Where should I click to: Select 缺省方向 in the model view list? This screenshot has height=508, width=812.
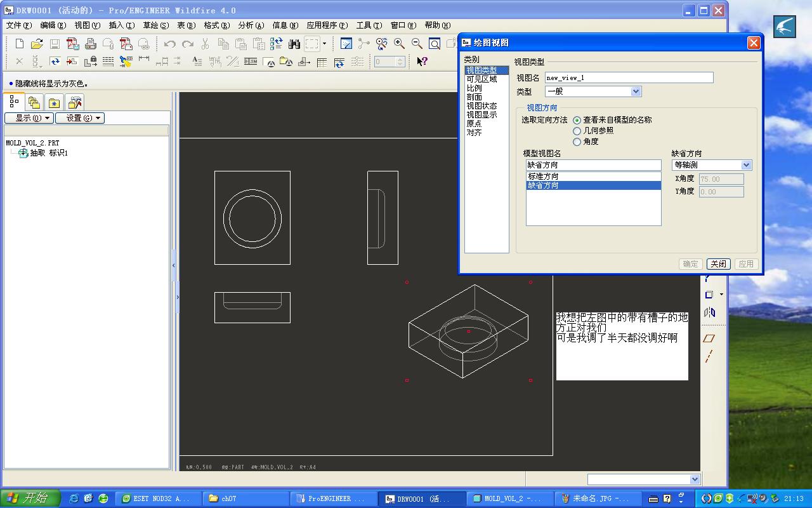coord(594,185)
